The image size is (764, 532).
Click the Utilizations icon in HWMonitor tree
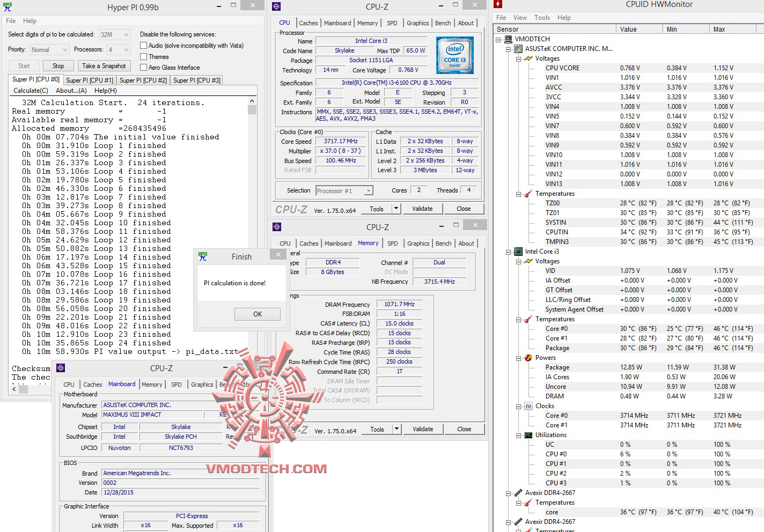(x=528, y=435)
